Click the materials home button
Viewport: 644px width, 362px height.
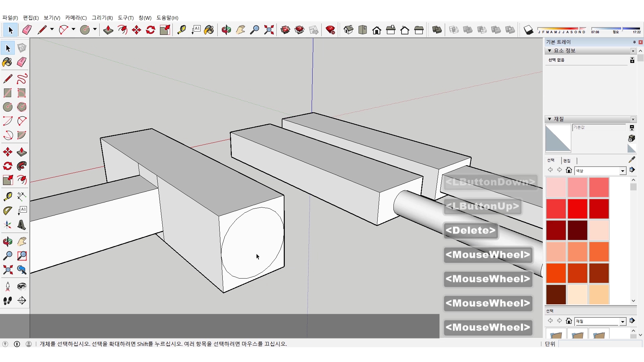click(569, 170)
